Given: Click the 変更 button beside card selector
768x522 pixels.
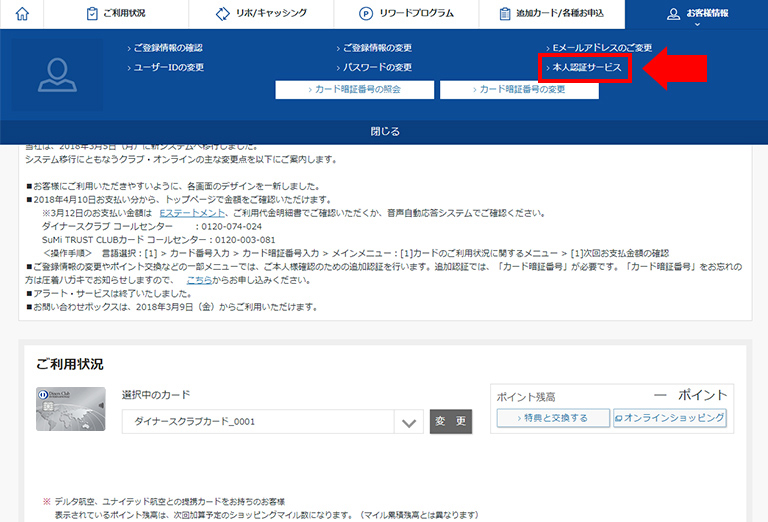Looking at the screenshot, I should pos(450,422).
